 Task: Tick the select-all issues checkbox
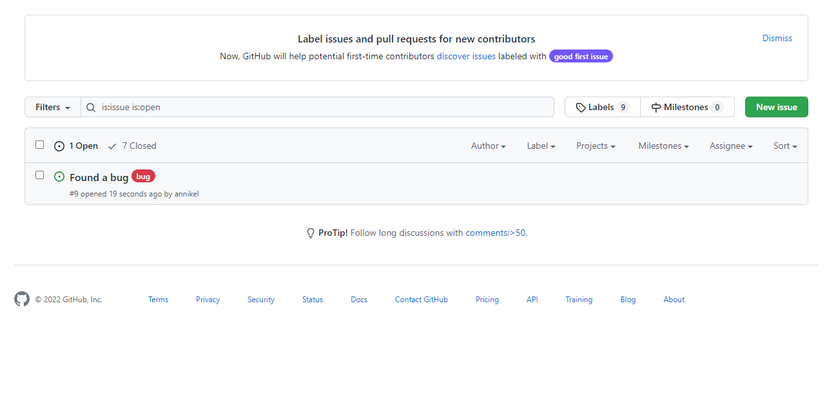40,145
